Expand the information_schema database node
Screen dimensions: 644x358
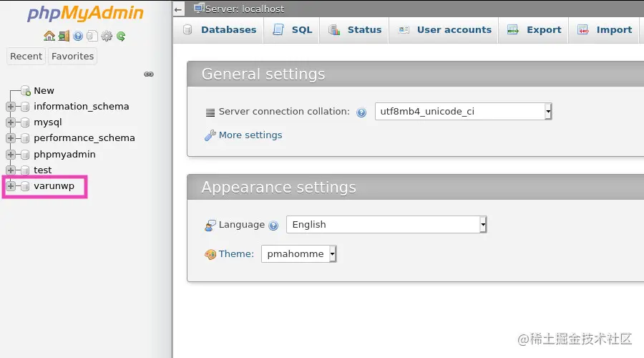(x=11, y=107)
